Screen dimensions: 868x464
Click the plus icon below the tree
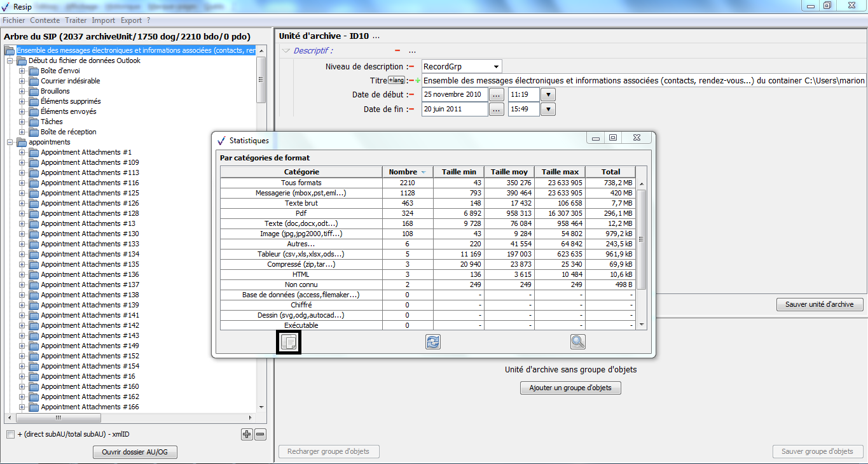(x=247, y=434)
